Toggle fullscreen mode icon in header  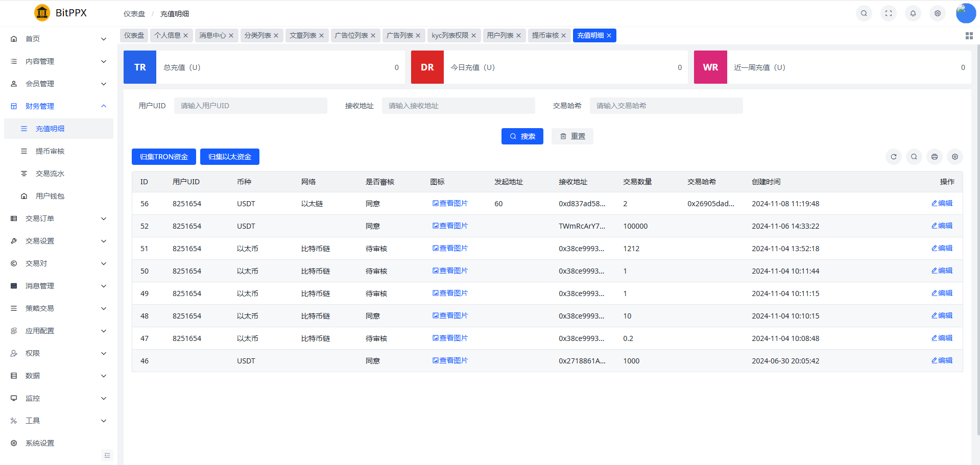point(888,13)
